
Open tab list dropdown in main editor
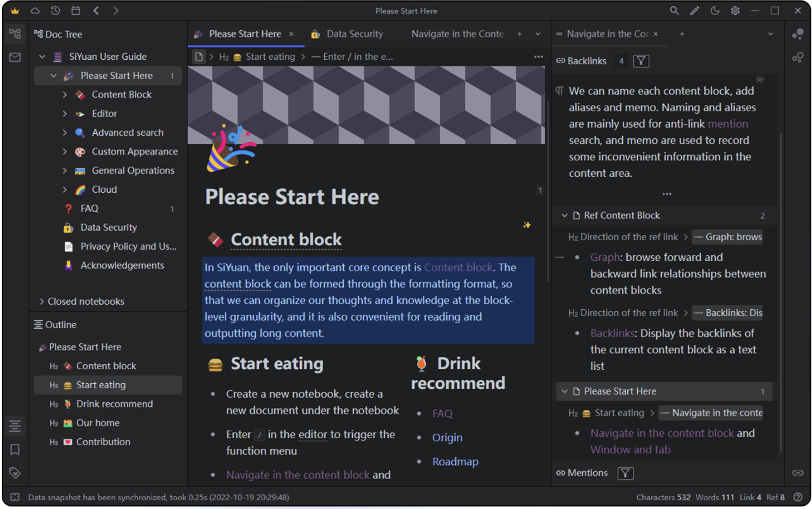(x=538, y=34)
